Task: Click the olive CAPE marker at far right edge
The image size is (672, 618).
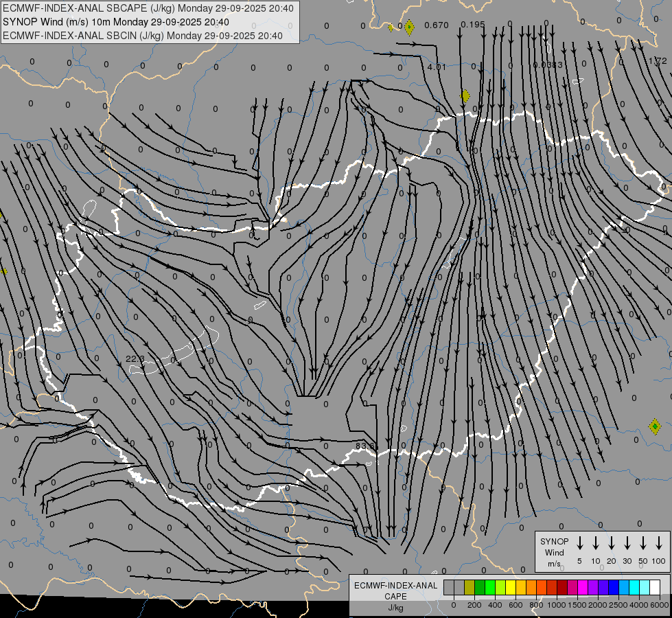Action: click(x=655, y=426)
